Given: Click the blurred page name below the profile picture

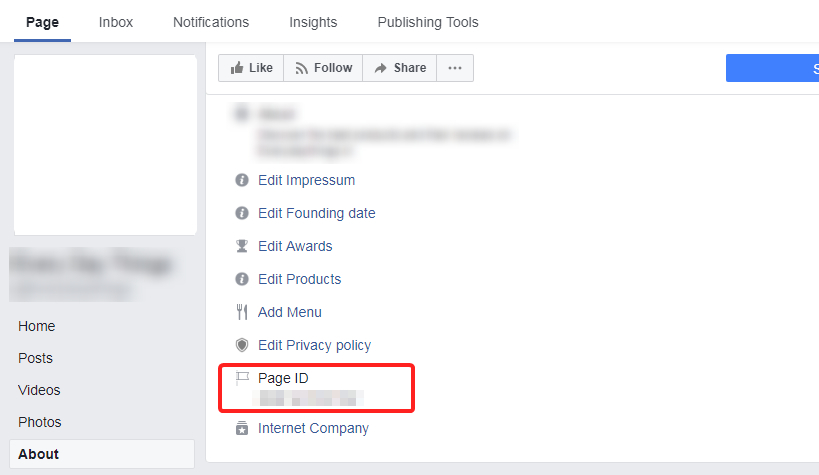Looking at the screenshot, I should (x=91, y=263).
